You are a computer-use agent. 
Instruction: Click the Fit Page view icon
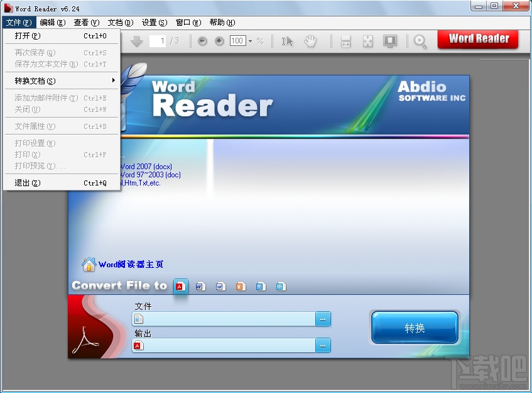click(x=367, y=41)
